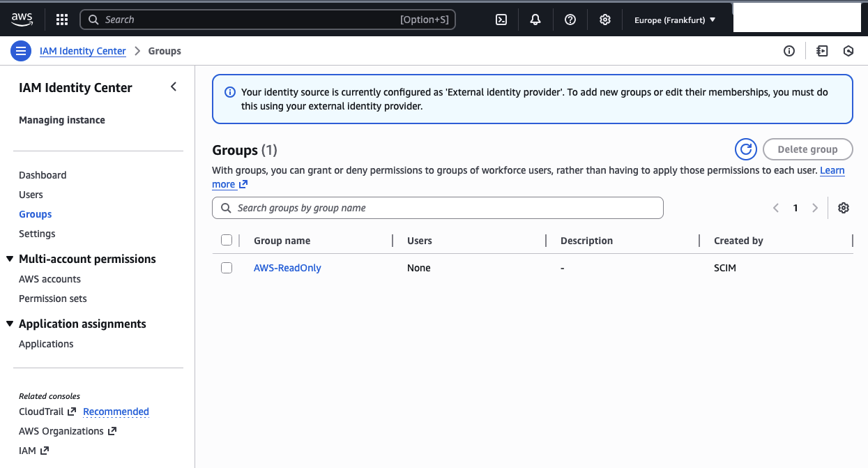Screen dimensions: 868x468
Task: Open the hamburger navigation menu
Action: click(21, 50)
